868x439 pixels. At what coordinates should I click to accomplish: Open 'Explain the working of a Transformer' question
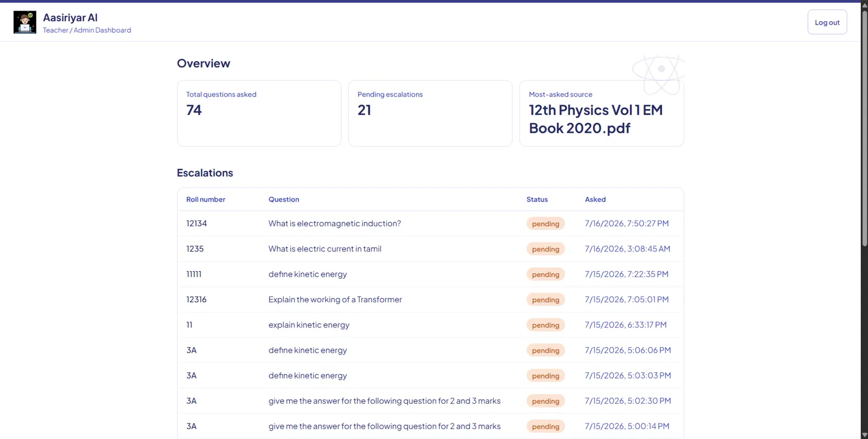tap(335, 300)
